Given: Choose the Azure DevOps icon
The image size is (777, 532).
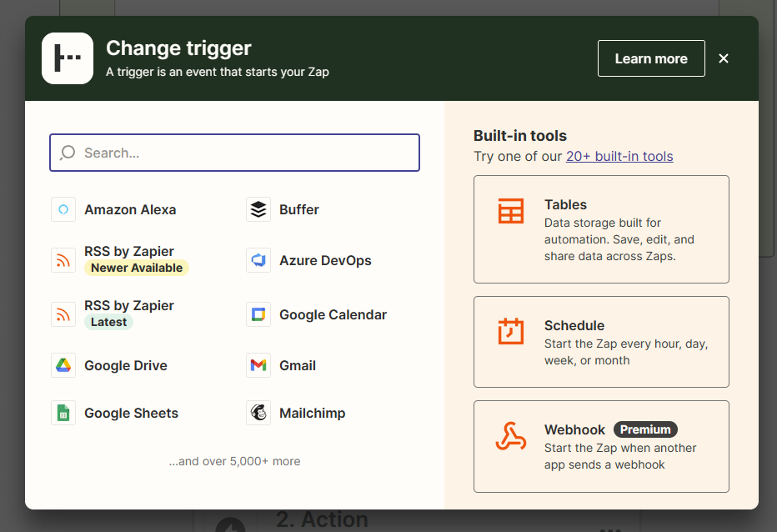Looking at the screenshot, I should coord(258,260).
